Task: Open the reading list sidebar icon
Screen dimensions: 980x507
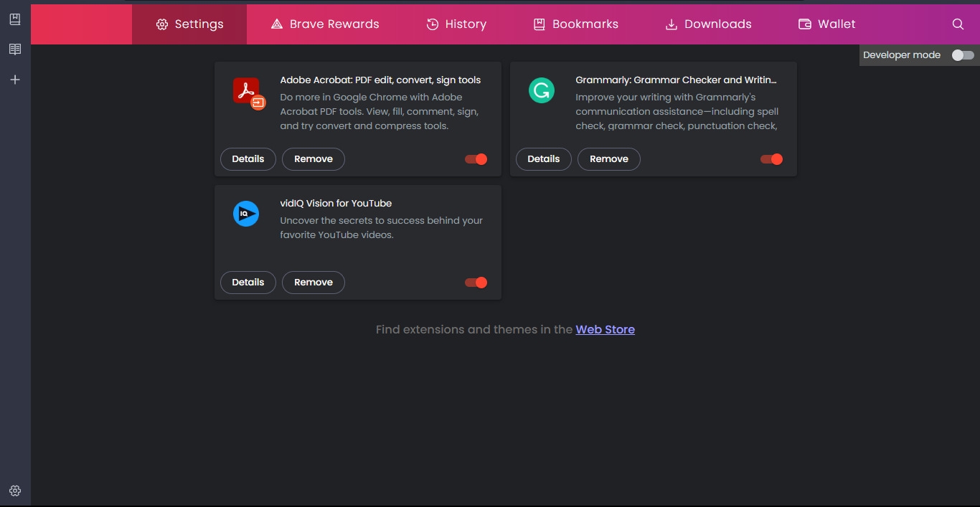Action: tap(15, 49)
